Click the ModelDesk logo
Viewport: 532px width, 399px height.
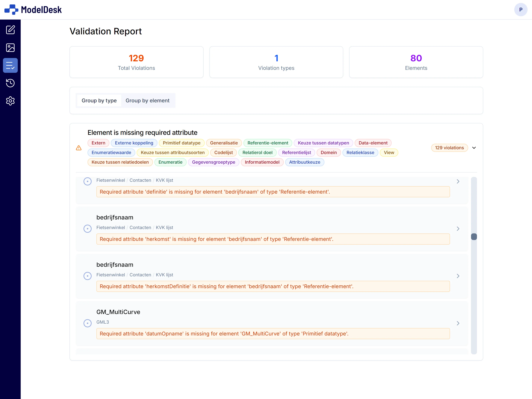pos(33,10)
